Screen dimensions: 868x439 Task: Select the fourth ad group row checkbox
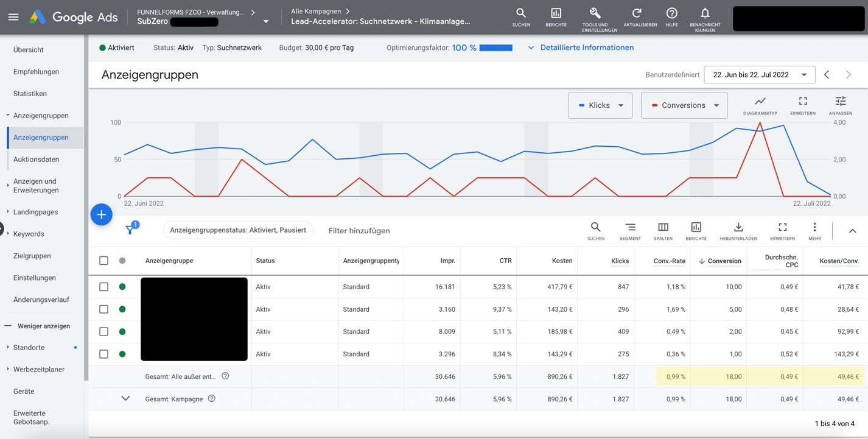(104, 354)
